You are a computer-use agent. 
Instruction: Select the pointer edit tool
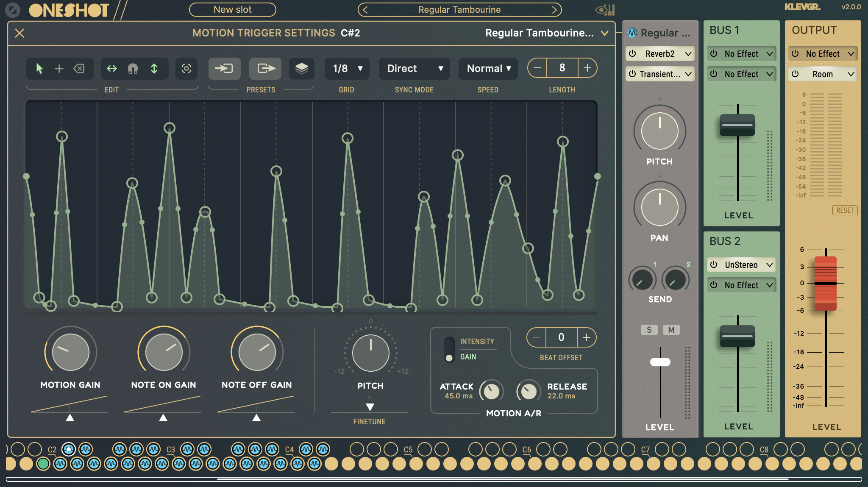39,68
